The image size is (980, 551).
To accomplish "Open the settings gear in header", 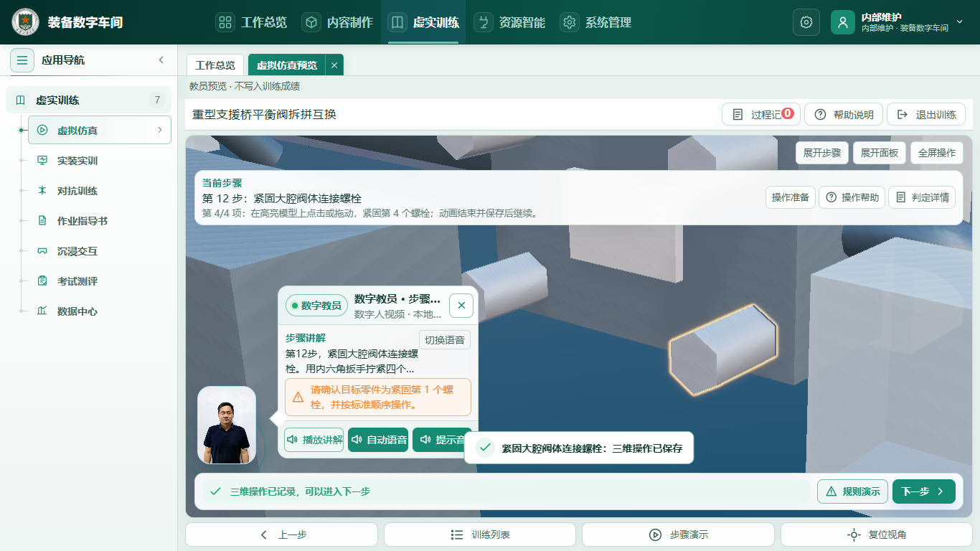I will [x=806, y=22].
